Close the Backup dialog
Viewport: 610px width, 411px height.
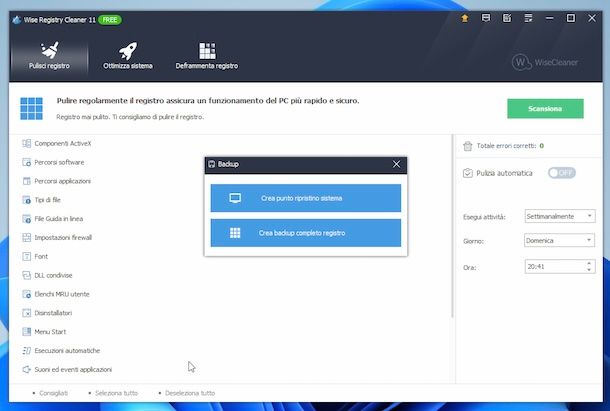[396, 164]
